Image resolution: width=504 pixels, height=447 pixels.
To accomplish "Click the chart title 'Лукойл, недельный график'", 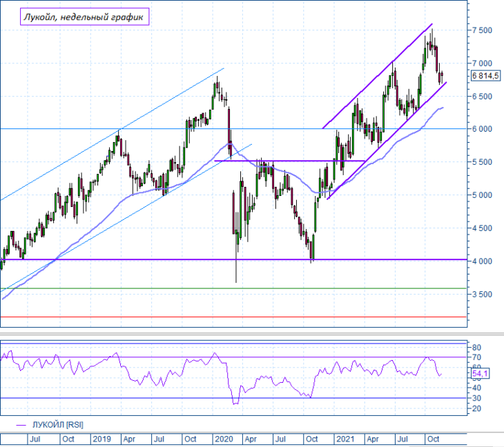I will click(x=84, y=17).
